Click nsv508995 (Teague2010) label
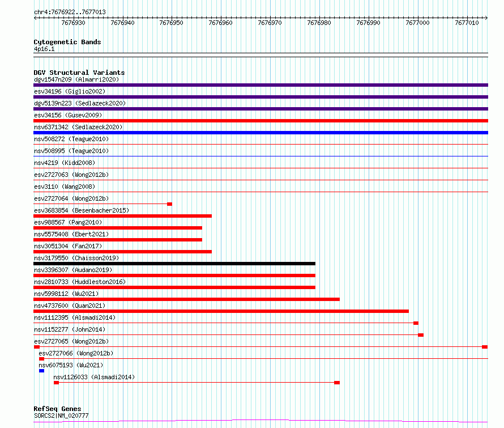The height and width of the screenshot is (428, 504). click(x=71, y=151)
